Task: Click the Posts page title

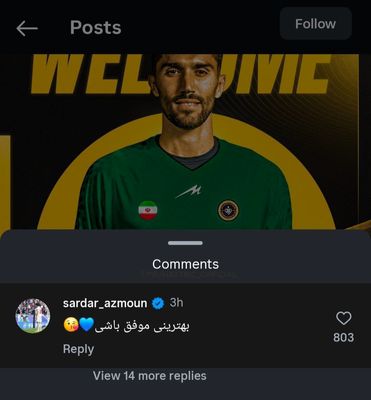Action: pyautogui.click(x=96, y=28)
